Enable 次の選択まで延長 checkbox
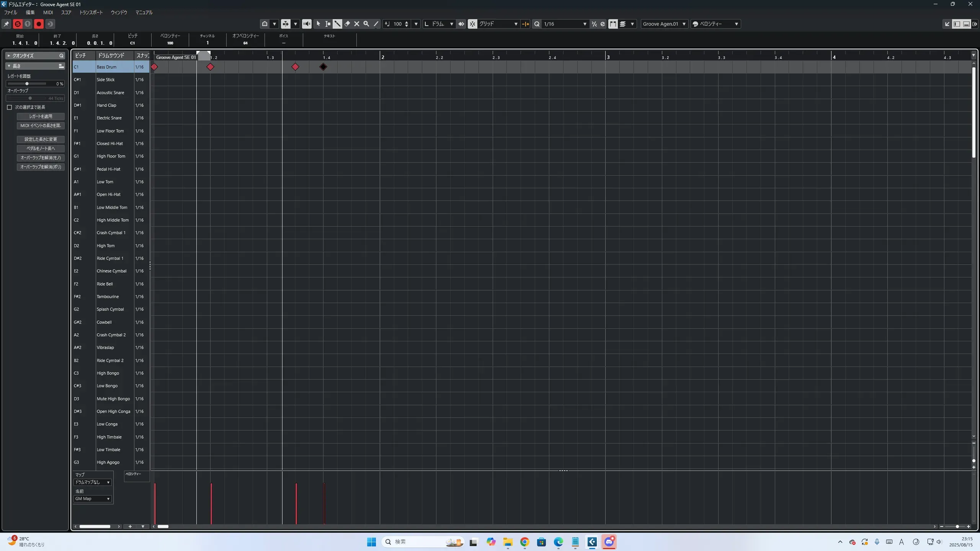This screenshot has height=551, width=980. click(10, 107)
